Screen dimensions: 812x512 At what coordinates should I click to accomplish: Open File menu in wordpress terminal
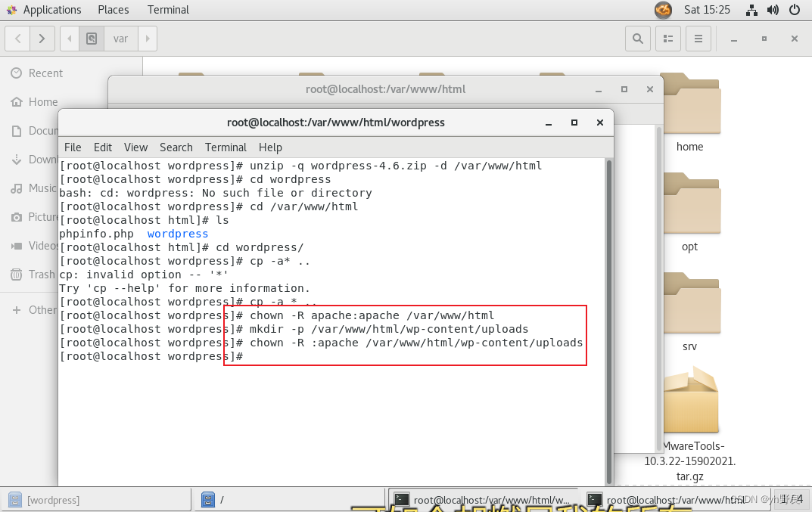tap(73, 147)
